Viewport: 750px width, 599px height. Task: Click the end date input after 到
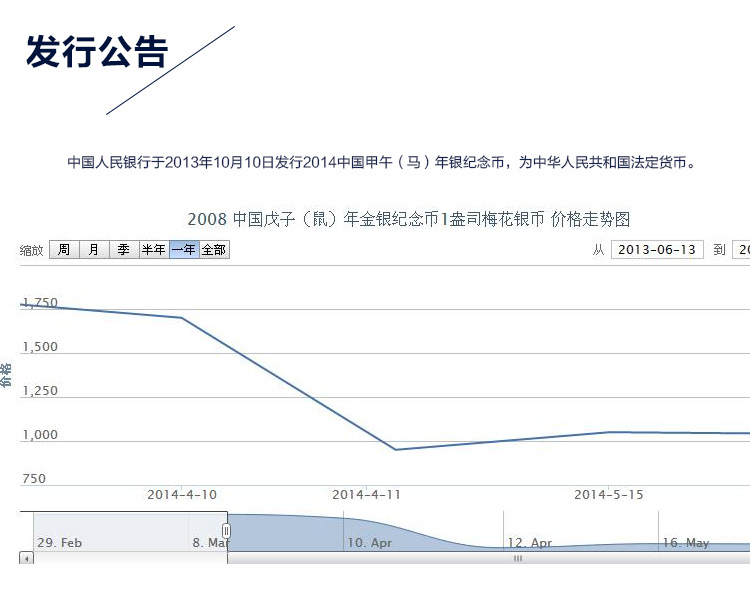741,250
